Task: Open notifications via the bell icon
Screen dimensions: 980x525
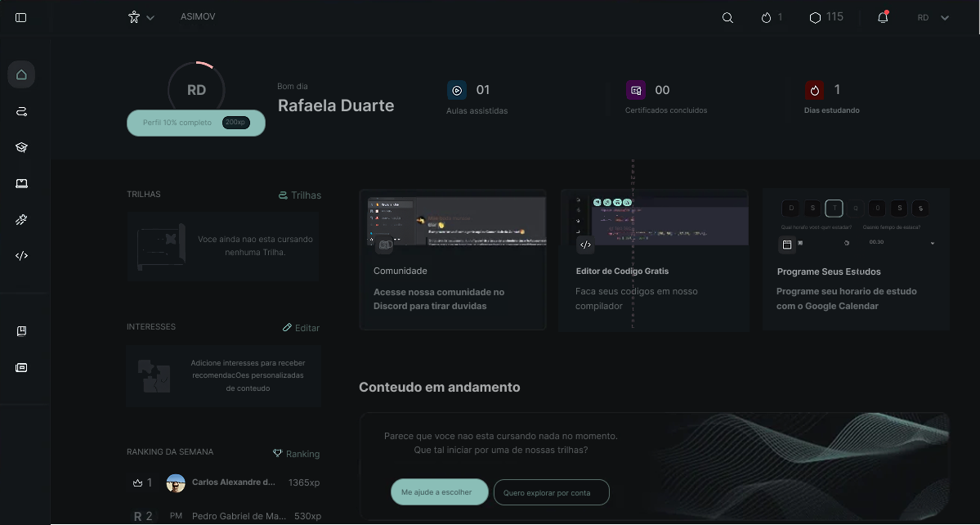Action: [883, 17]
